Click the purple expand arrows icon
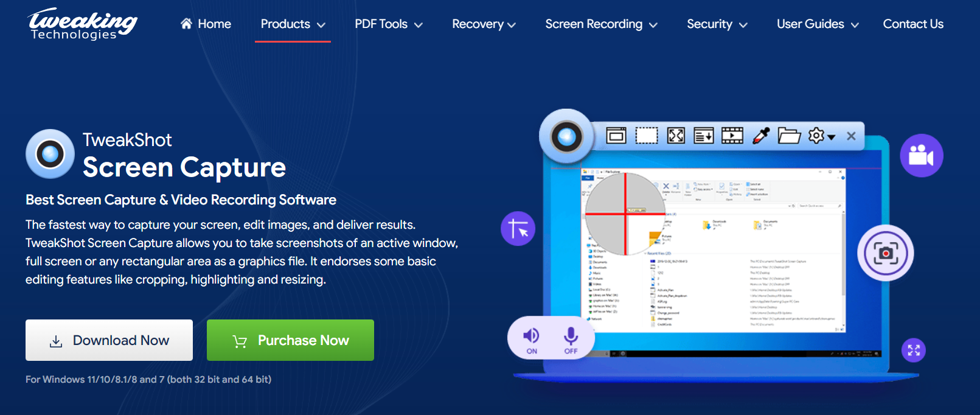The height and width of the screenshot is (415, 980). [914, 350]
